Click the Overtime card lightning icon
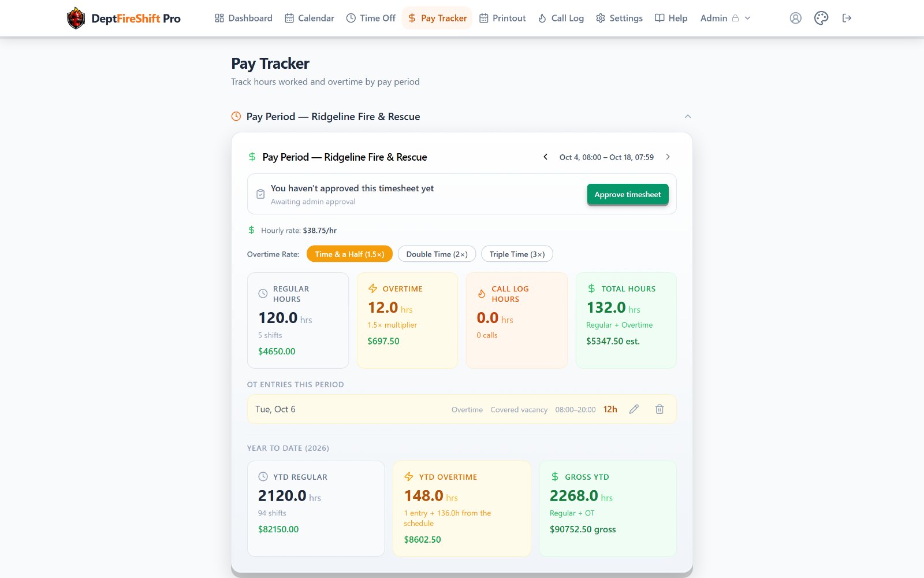This screenshot has width=924, height=578. 372,288
